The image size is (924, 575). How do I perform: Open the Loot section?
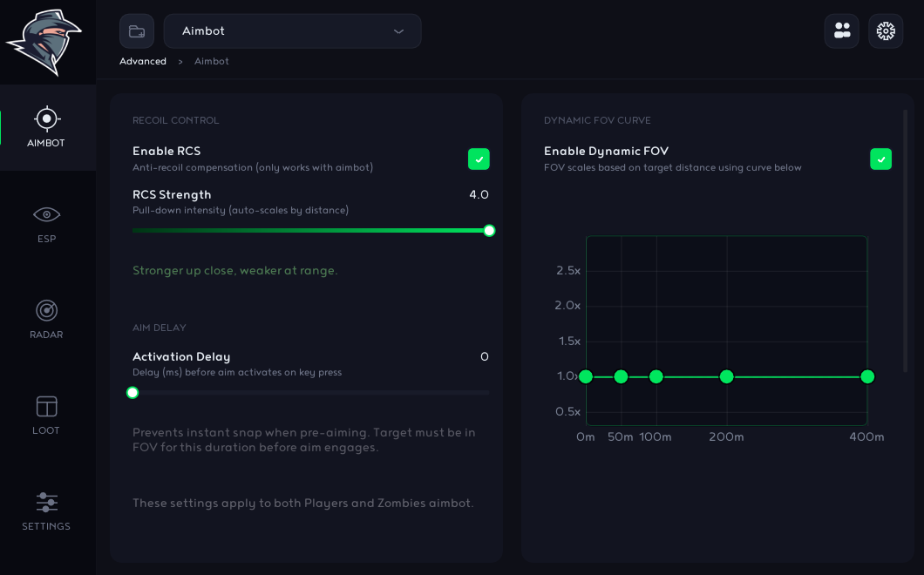click(47, 416)
